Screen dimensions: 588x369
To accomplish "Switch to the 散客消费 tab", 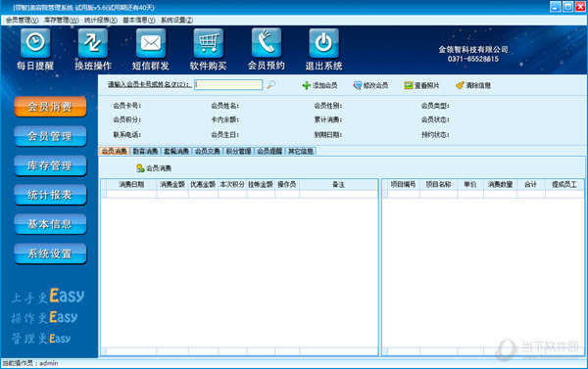I will [145, 151].
